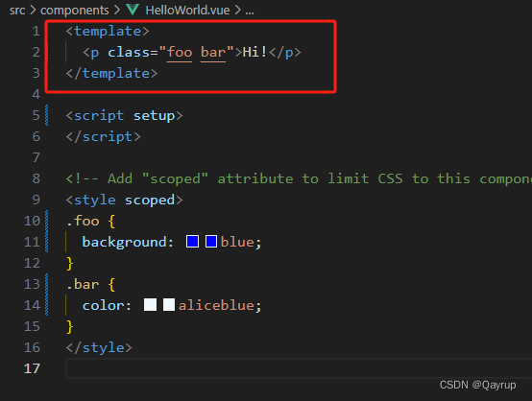Click the 'blue' value on line 11
Screen dimensions: 532x401
(x=237, y=242)
